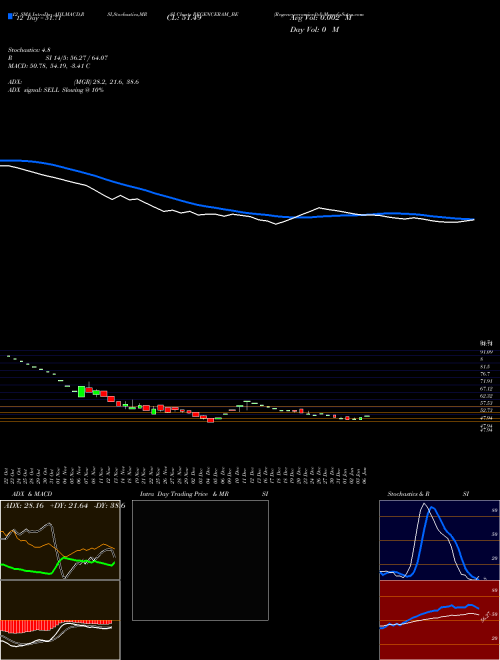Screen dimensions: 500x660
Task: Click the 'Avg Vol: 0.002 M' text
Action: (x=320, y=18)
